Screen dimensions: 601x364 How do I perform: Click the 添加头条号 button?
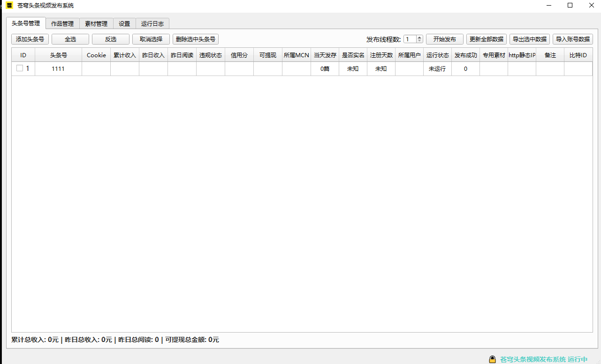(x=30, y=39)
